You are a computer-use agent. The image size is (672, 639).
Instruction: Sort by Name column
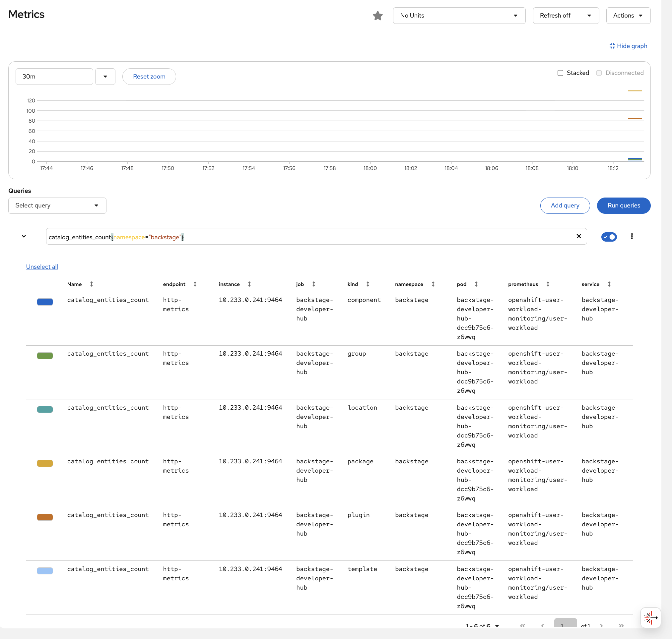(91, 284)
